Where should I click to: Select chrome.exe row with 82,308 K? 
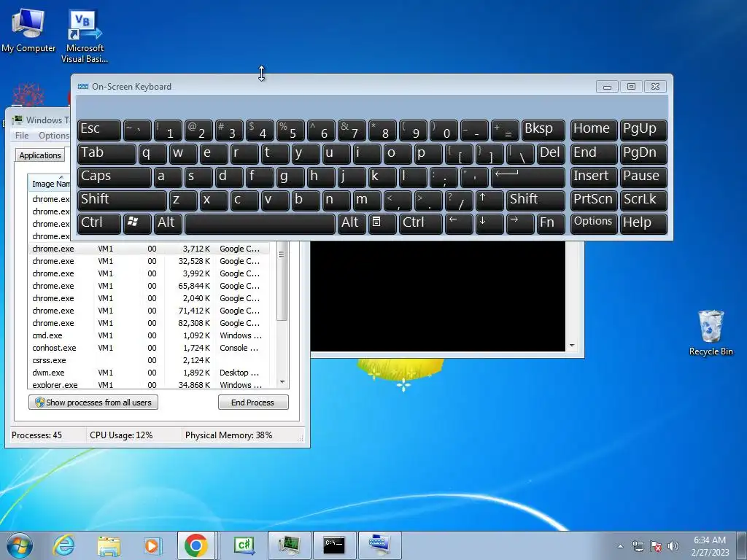(x=149, y=323)
